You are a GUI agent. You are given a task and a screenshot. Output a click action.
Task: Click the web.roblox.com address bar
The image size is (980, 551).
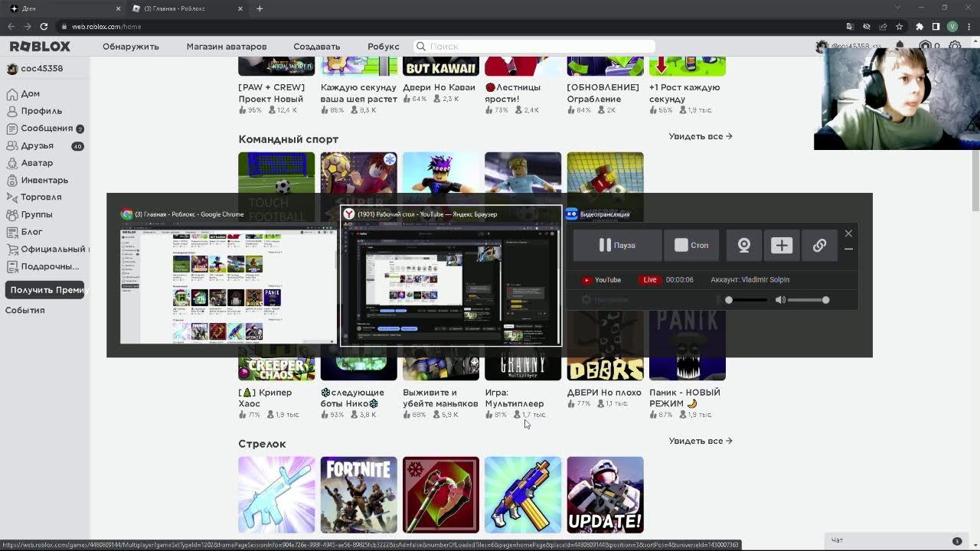point(444,27)
